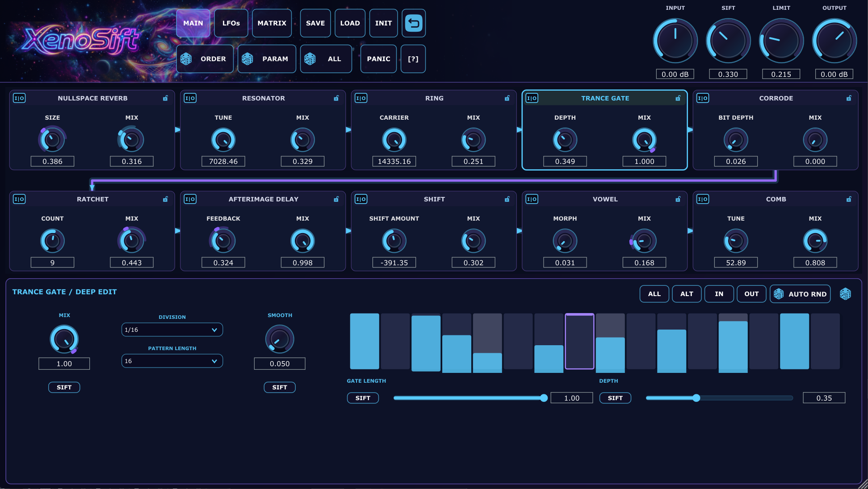The height and width of the screenshot is (489, 868).
Task: Click the lock icon on the Resonator module
Action: click(x=336, y=98)
